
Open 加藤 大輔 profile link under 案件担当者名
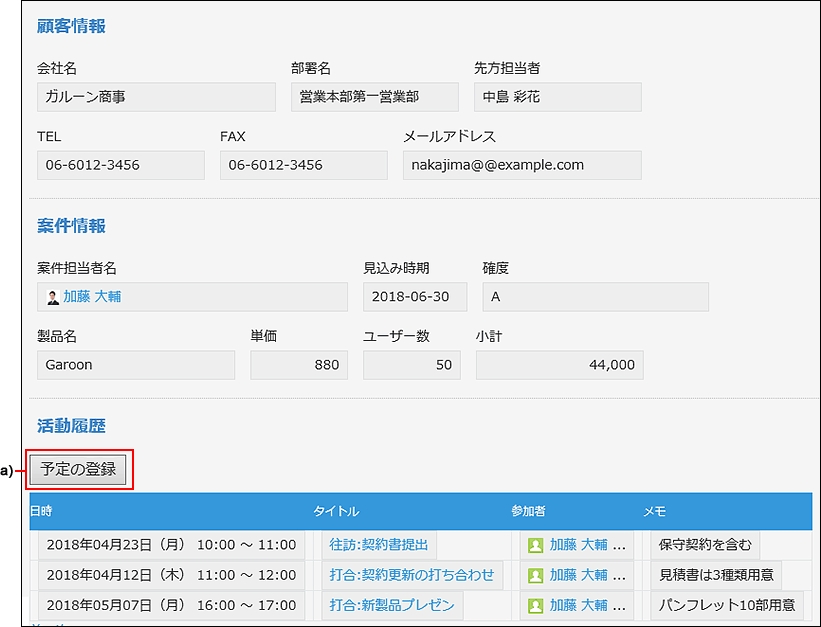click(x=92, y=297)
